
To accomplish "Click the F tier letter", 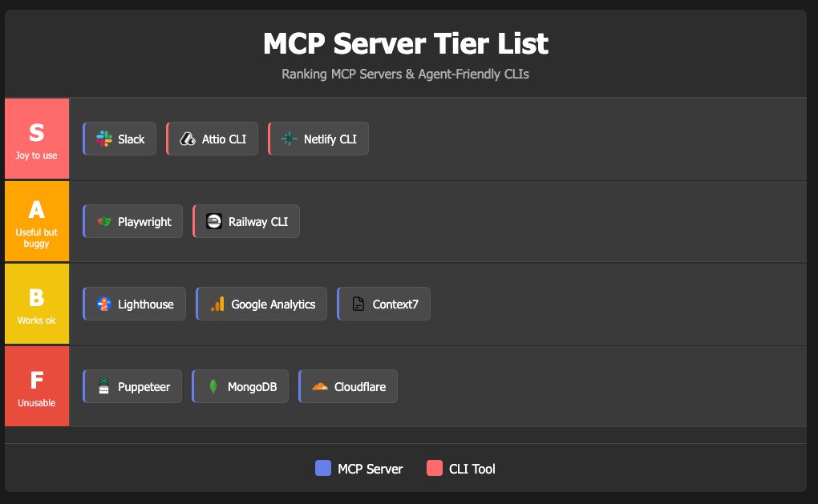I will click(x=37, y=380).
